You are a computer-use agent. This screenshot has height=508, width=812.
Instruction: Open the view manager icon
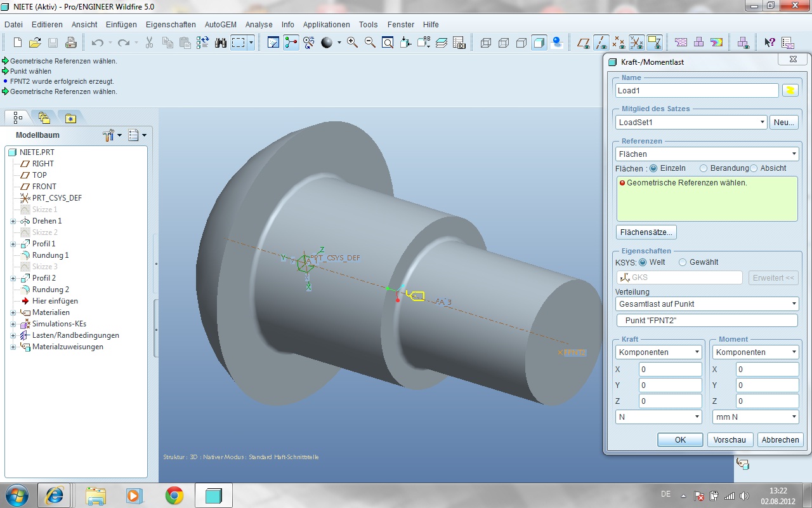pos(459,43)
